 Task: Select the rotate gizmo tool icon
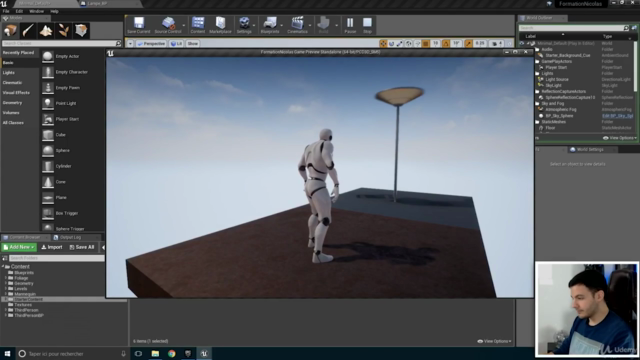click(391, 44)
